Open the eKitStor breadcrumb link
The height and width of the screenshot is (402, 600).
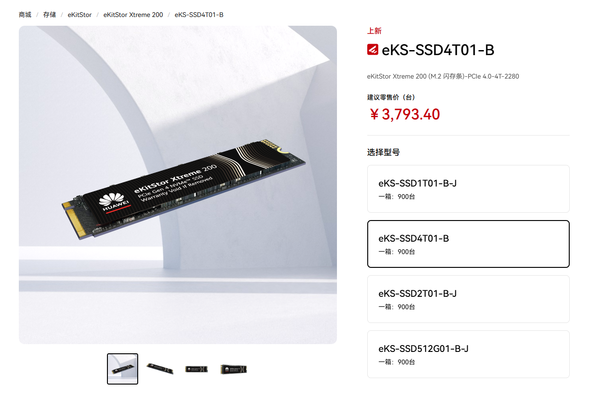click(x=80, y=15)
